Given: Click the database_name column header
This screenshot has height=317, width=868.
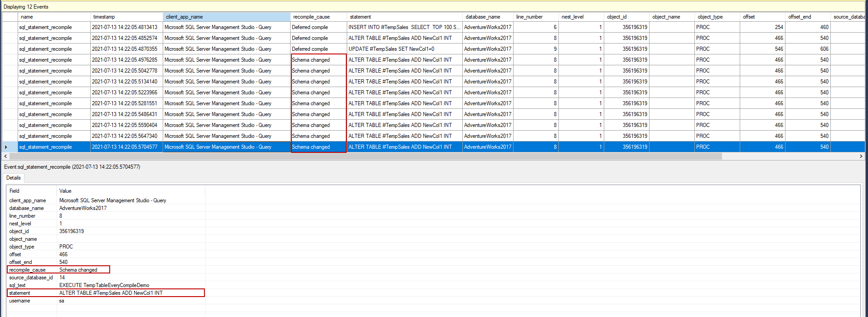Looking at the screenshot, I should point(488,17).
